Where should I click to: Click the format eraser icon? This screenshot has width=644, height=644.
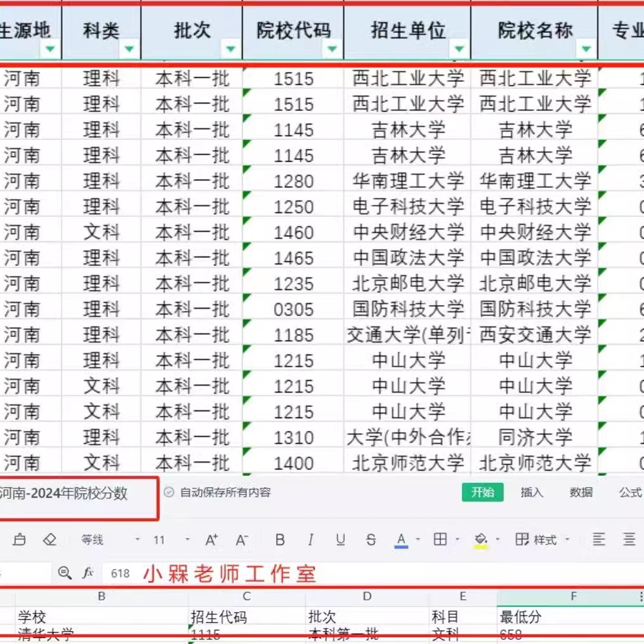coord(50,540)
